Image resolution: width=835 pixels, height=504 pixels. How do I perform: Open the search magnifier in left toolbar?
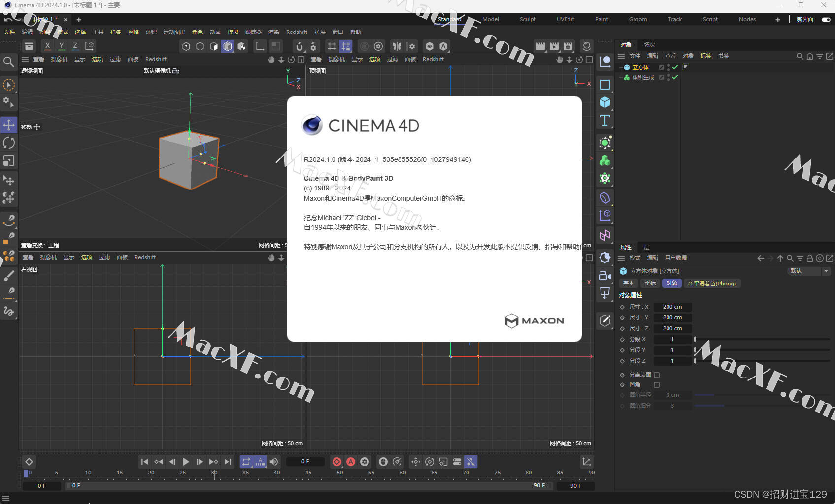point(8,62)
